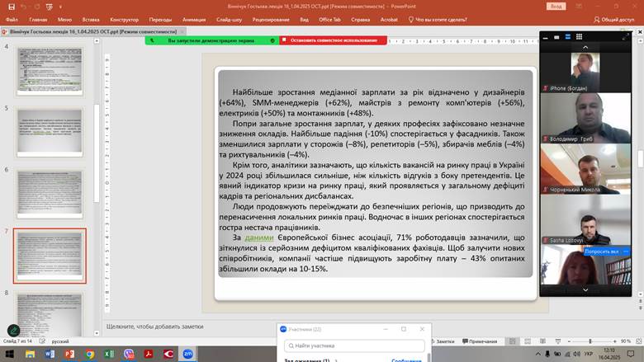Viewport: 644px width, 362px height.
Task: Click the Найти участника search field
Action: coord(355,346)
